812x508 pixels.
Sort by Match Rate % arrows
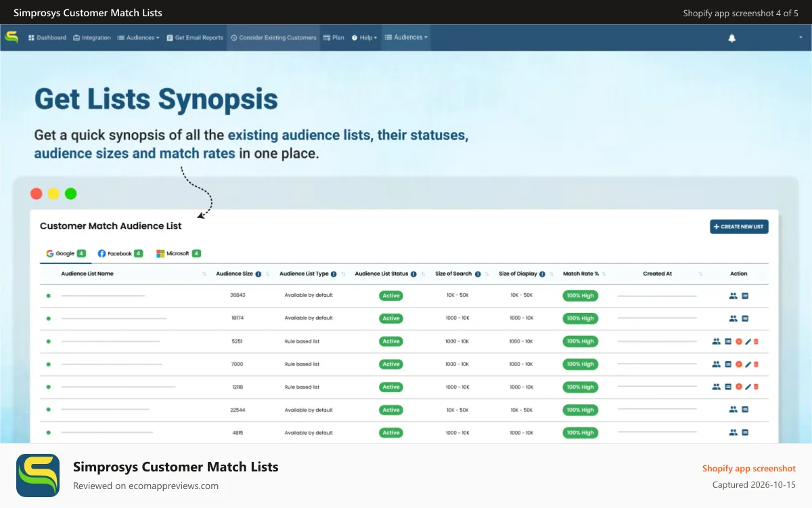[x=604, y=274]
